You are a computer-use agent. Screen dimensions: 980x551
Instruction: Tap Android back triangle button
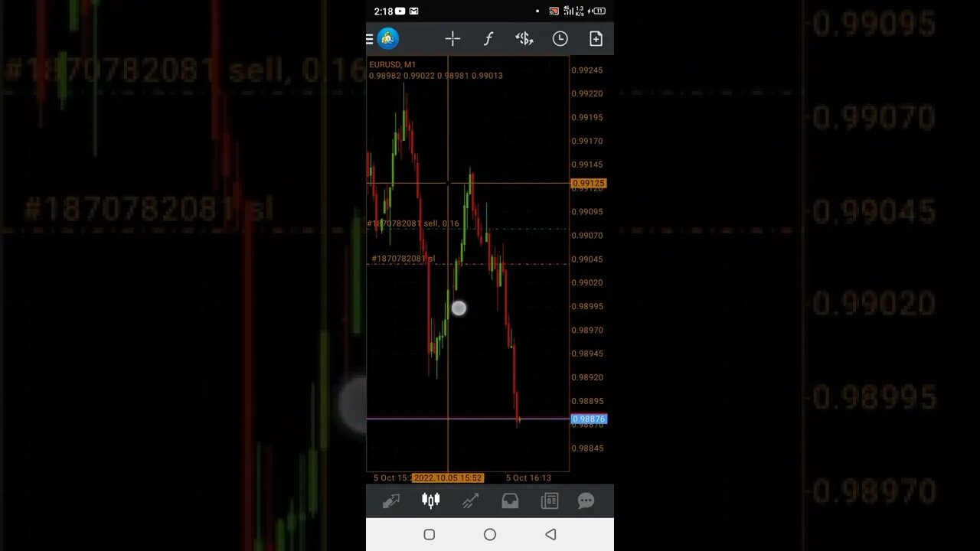point(550,535)
